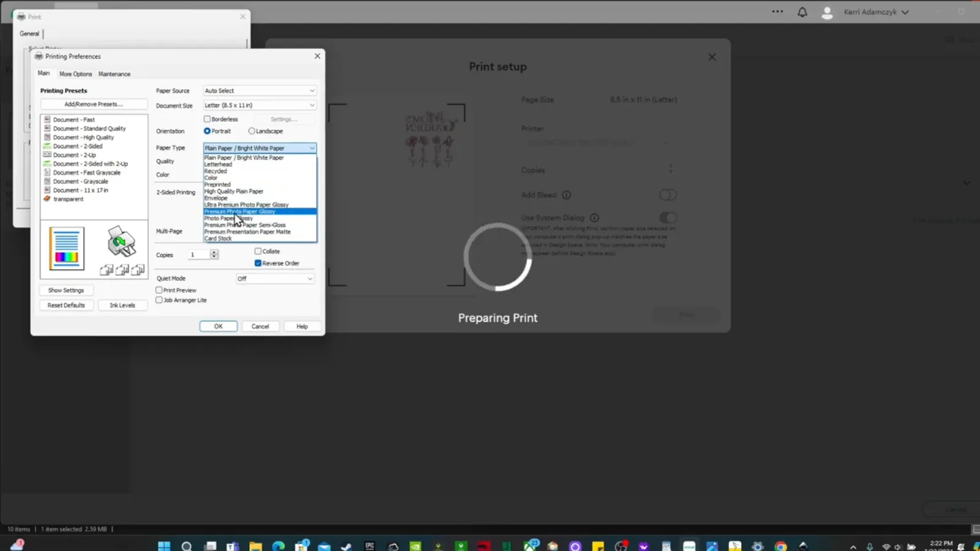
Task: Confirm with the OK button
Action: click(x=218, y=326)
